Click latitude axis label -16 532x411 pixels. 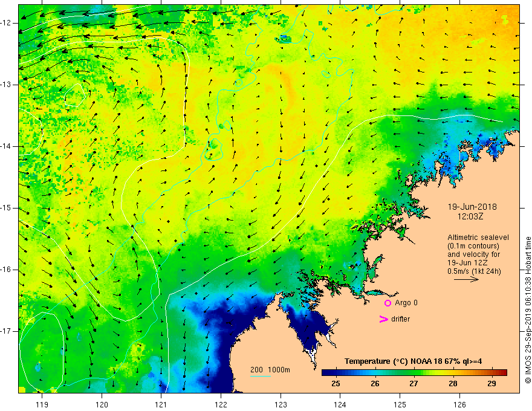pyautogui.click(x=6, y=270)
